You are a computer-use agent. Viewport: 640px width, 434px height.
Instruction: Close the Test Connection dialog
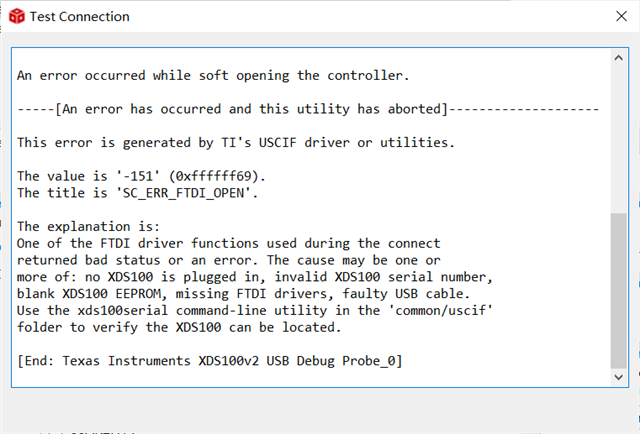[x=614, y=17]
